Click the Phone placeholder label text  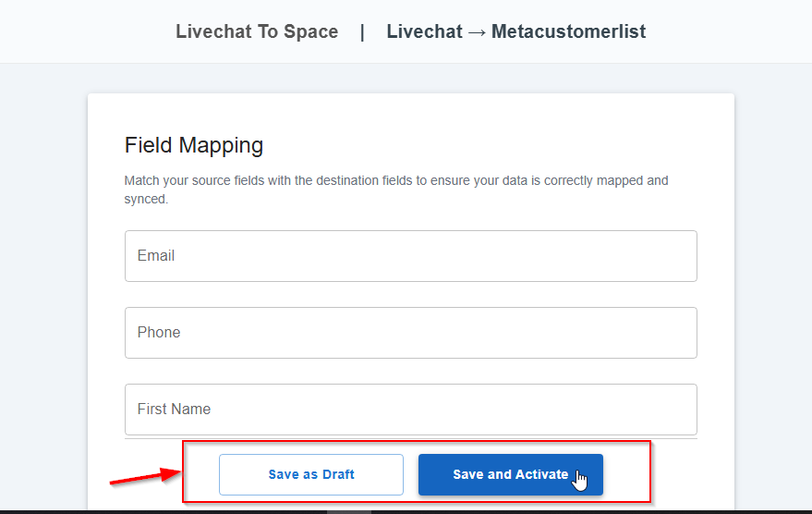pos(159,332)
